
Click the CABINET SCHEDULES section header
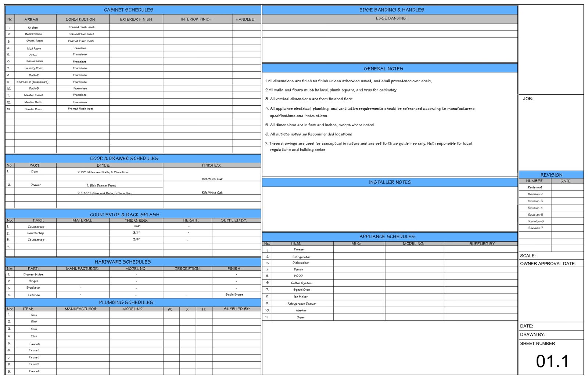129,10
